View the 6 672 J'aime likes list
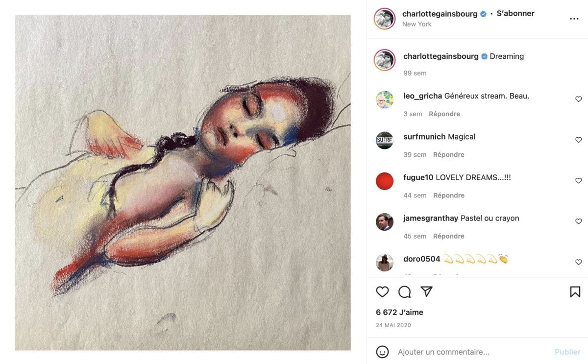The width and height of the screenshot is (588, 364). [x=399, y=312]
